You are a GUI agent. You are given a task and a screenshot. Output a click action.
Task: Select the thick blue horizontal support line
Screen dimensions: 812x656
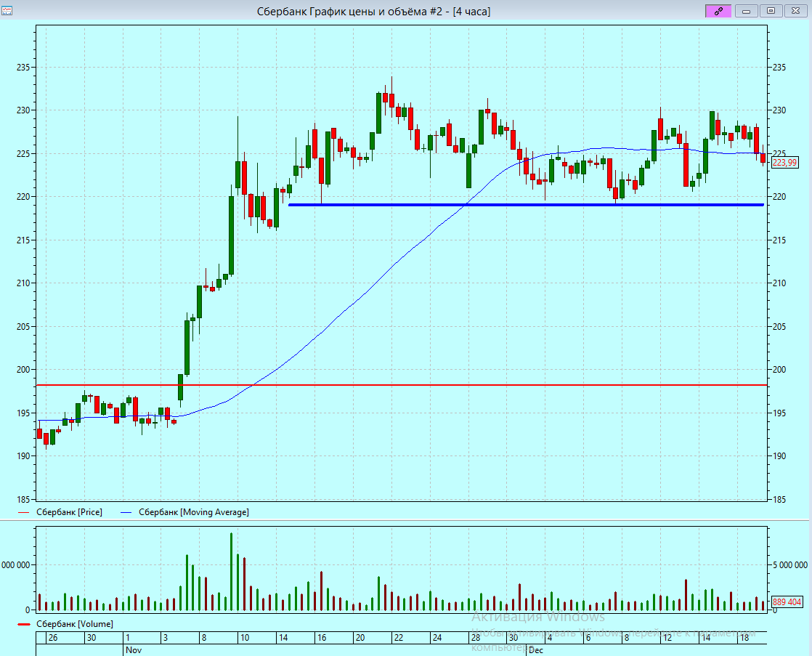526,205
